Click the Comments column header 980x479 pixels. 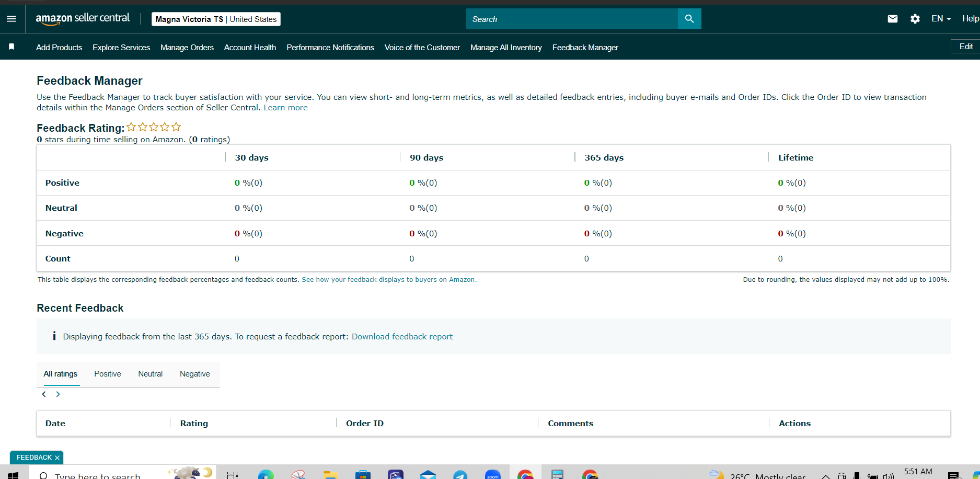pos(570,424)
